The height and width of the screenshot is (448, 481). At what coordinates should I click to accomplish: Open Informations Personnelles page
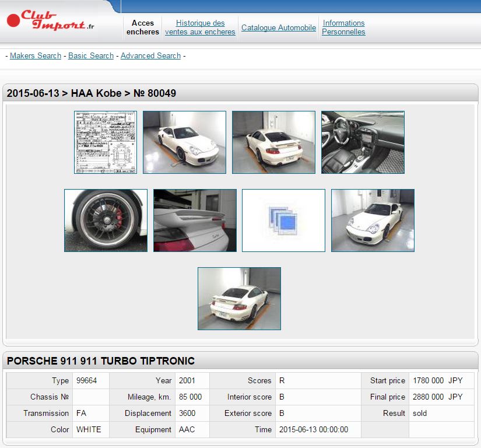coord(343,27)
